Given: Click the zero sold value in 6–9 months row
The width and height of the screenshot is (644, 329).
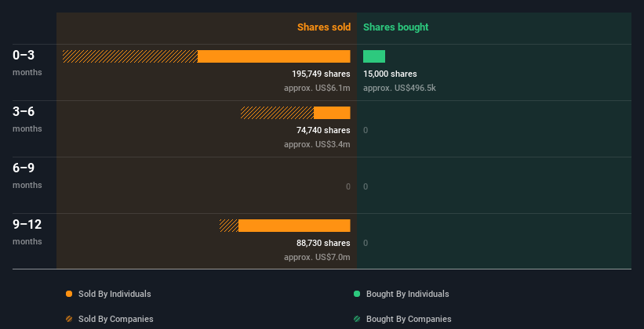Looking at the screenshot, I should coord(348,186).
